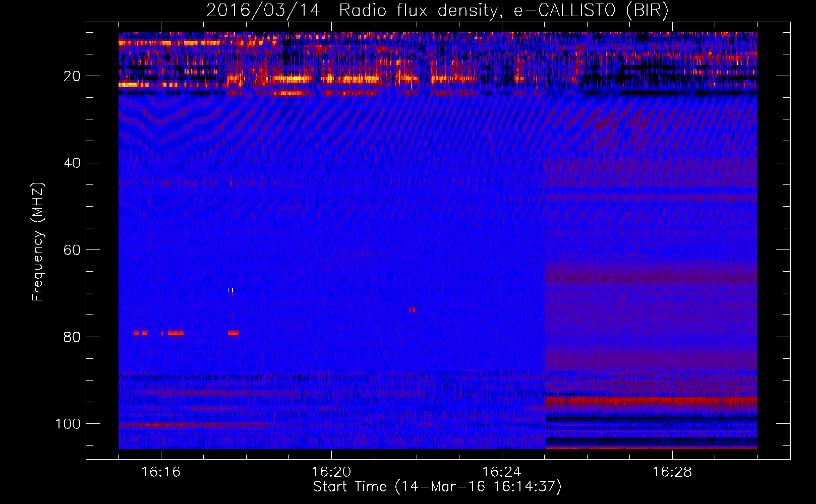
Task: Click the 100 frequency tick label
Action: pos(68,424)
